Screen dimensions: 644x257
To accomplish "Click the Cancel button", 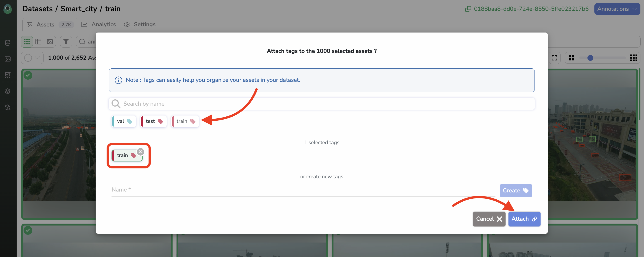I will pyautogui.click(x=489, y=219).
